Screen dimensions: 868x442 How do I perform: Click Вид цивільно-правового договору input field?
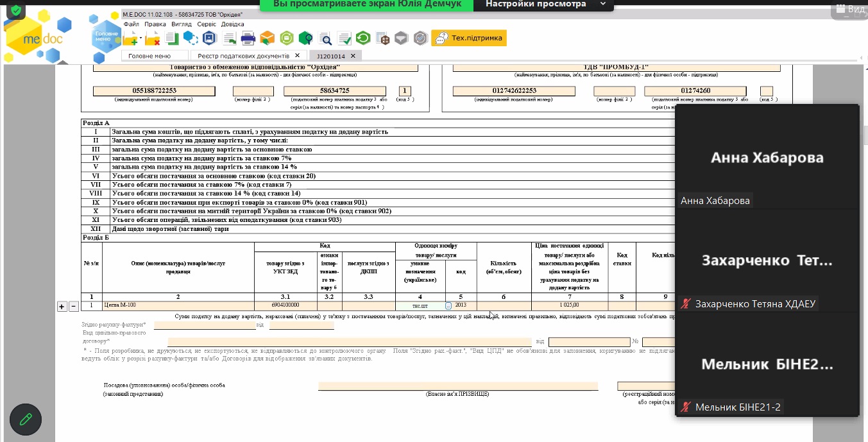(349, 342)
